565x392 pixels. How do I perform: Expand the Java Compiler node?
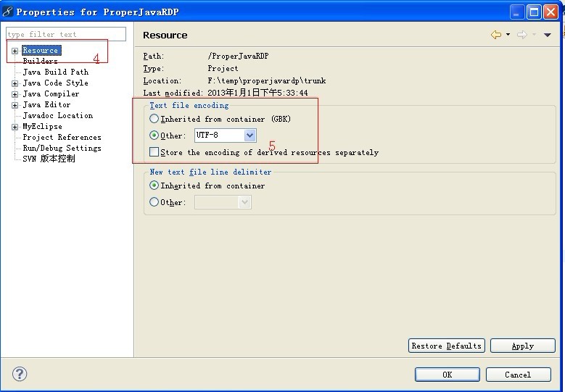[x=15, y=94]
